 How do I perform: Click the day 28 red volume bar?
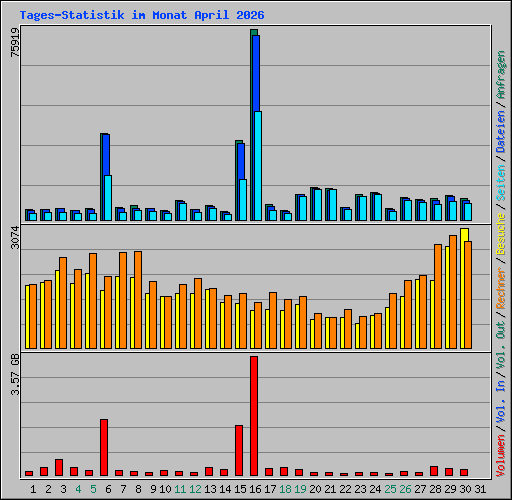click(x=434, y=471)
